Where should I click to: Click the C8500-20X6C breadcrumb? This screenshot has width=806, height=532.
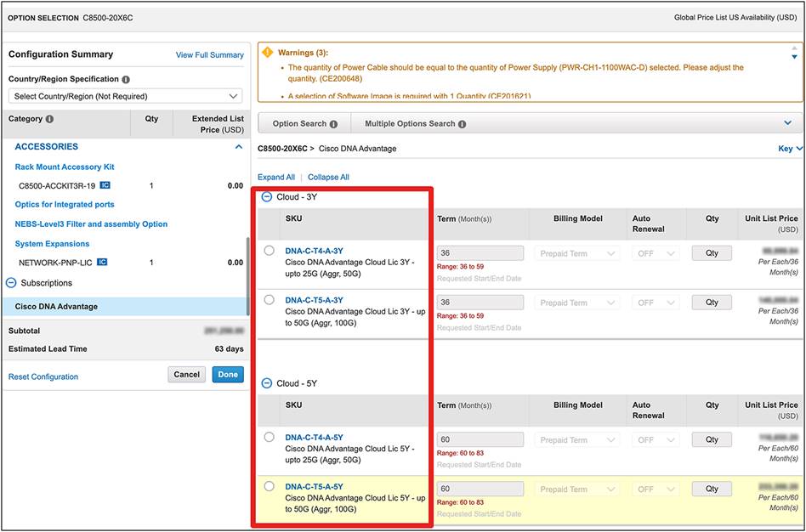282,149
